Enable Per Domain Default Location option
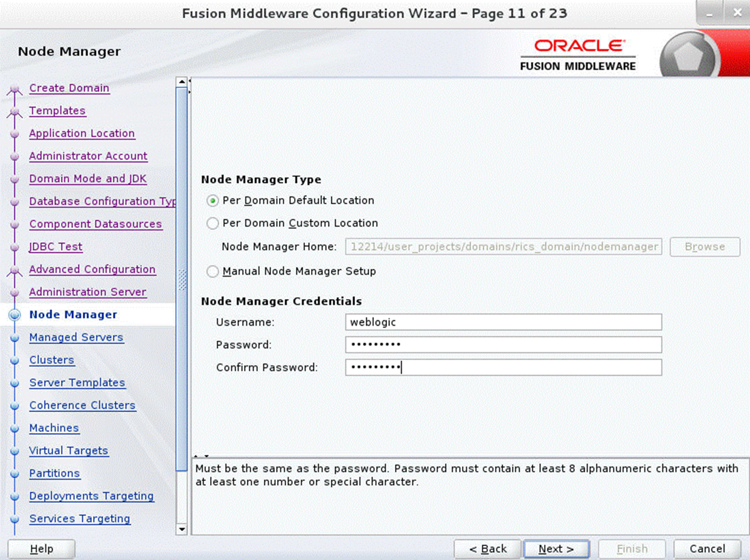Viewport: 750px width, 560px height. point(212,200)
